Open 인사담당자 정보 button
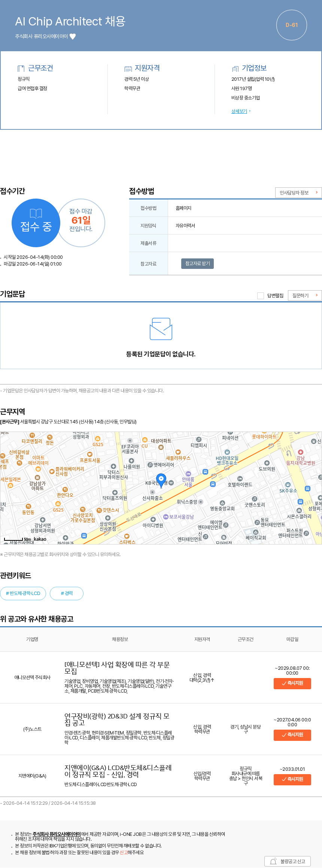Image resolution: width=322 pixels, height=868 pixels. coord(298,193)
